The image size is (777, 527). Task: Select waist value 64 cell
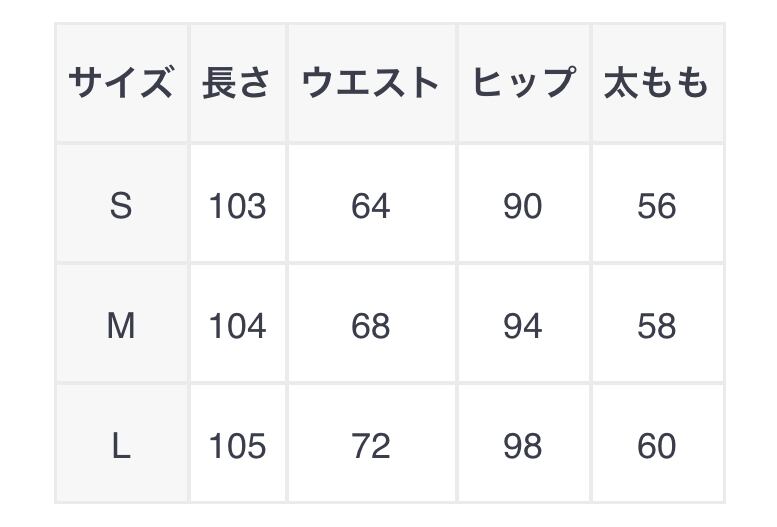(371, 206)
